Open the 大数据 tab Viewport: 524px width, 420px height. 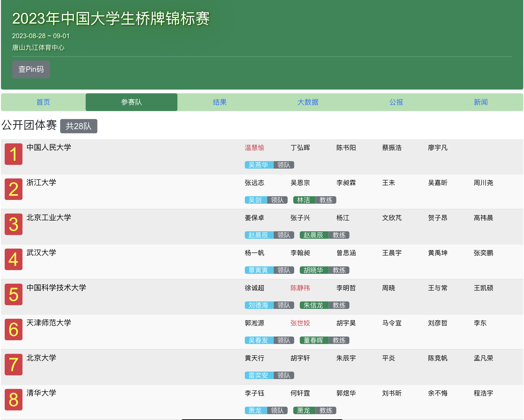308,102
